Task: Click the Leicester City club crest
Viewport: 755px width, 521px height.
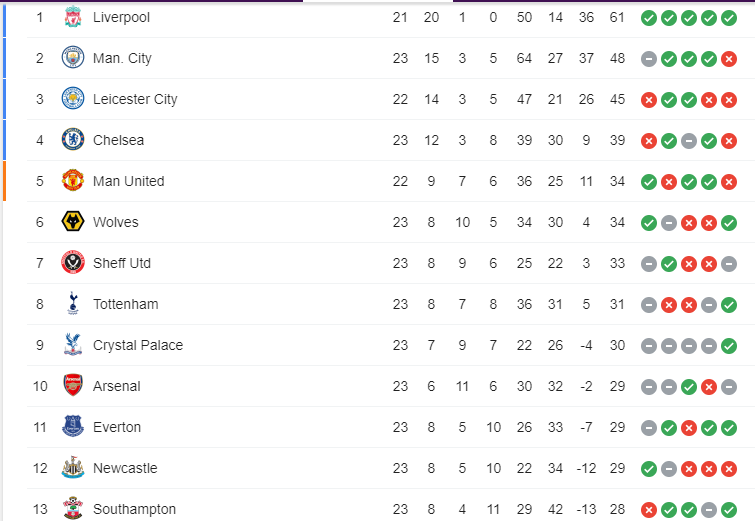Action: [x=72, y=99]
